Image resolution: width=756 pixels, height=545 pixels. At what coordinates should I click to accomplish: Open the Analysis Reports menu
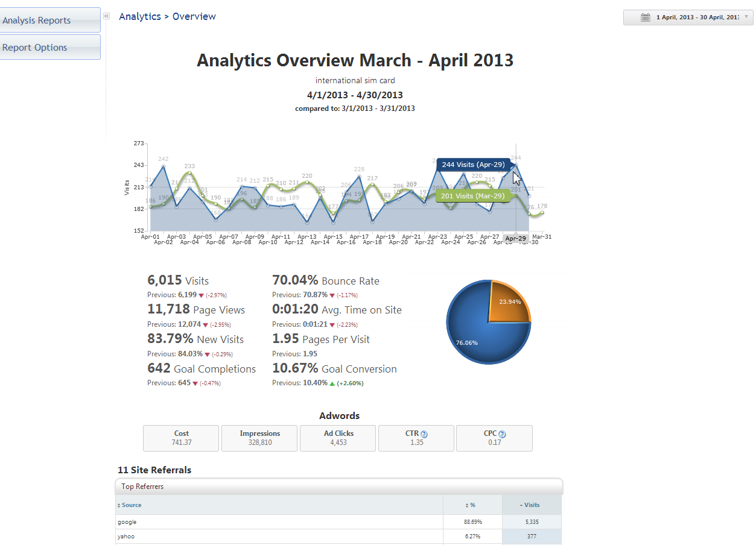click(x=50, y=20)
